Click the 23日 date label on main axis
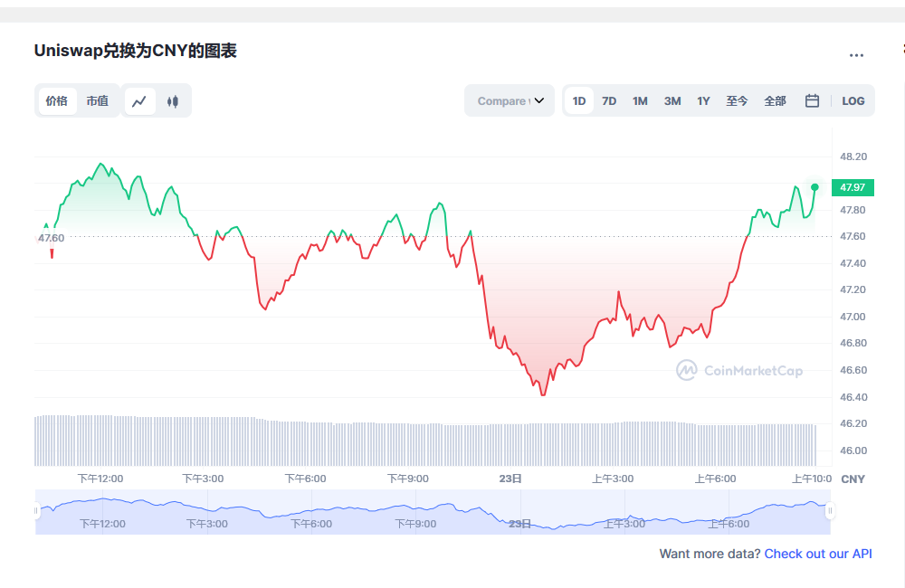Screen dimensions: 905x588 [510, 479]
